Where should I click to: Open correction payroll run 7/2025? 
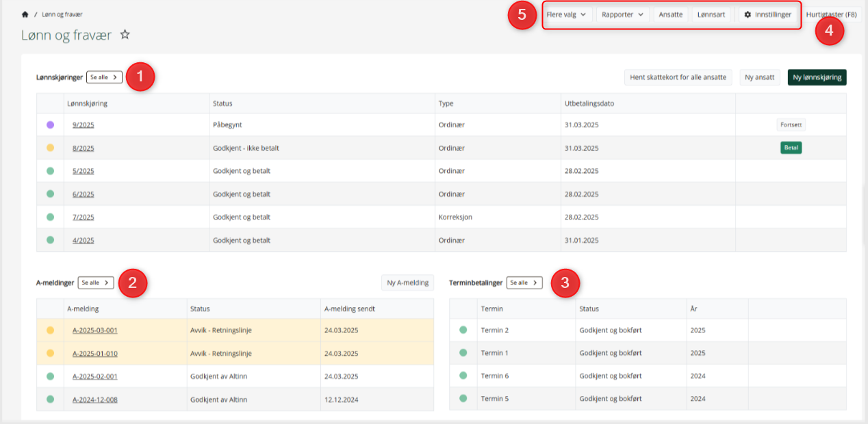(x=84, y=217)
